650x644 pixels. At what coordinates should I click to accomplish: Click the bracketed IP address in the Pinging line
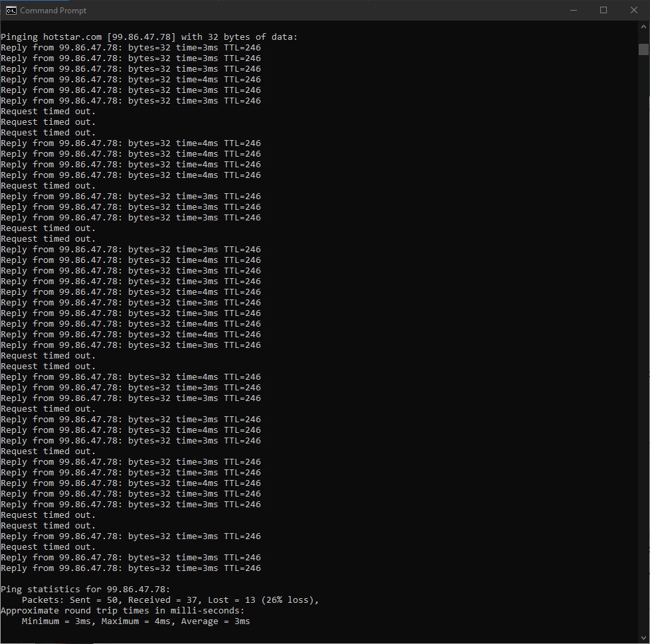pyautogui.click(x=141, y=37)
